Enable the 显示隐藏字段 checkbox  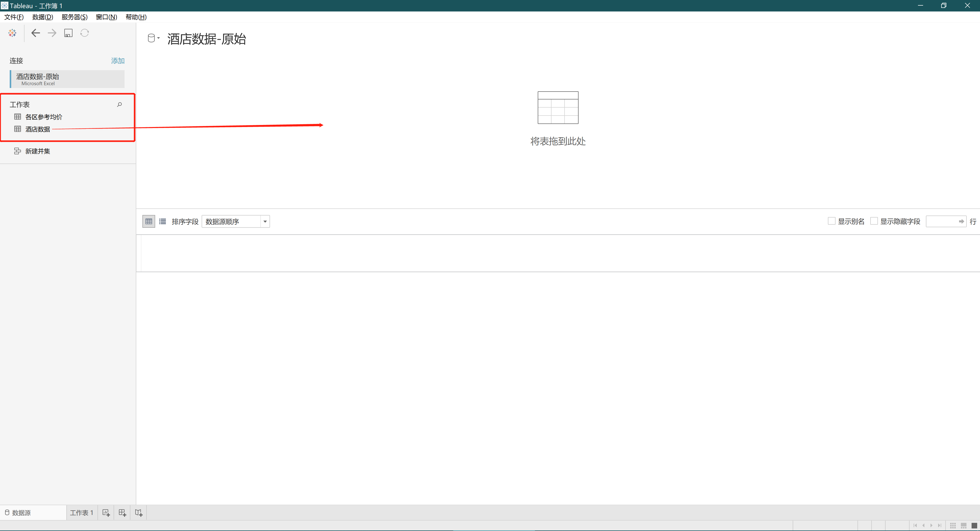pos(874,221)
